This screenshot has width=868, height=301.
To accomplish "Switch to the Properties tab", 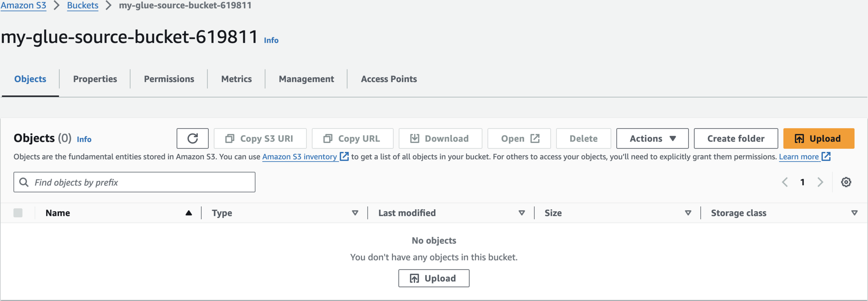I will (95, 79).
